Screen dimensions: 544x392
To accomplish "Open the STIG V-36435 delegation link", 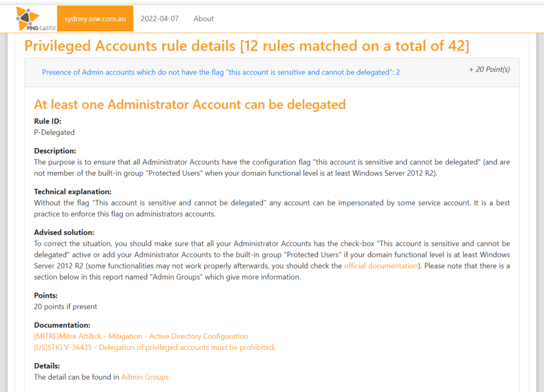I will coord(155,347).
